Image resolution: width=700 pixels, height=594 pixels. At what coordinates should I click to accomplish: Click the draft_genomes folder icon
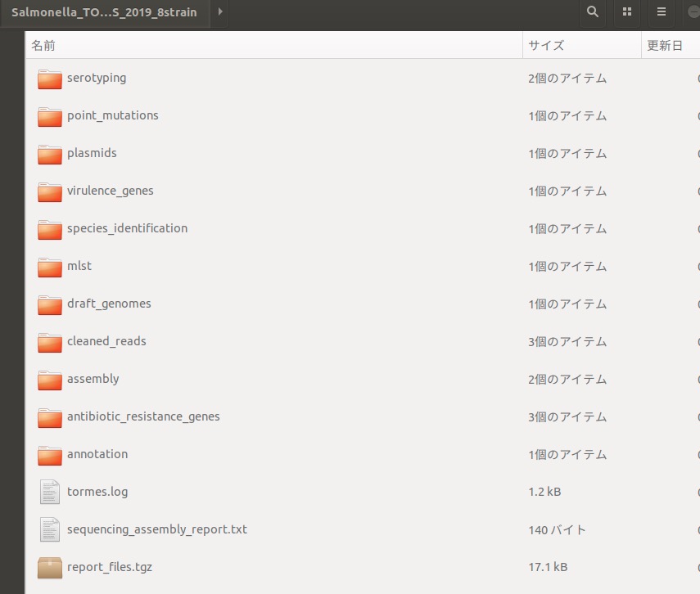[x=50, y=305]
